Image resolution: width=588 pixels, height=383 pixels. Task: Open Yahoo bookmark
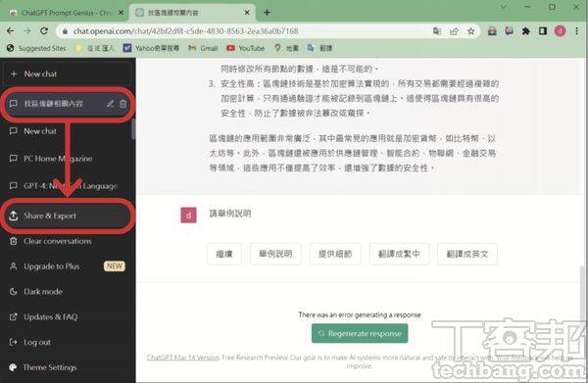click(152, 48)
